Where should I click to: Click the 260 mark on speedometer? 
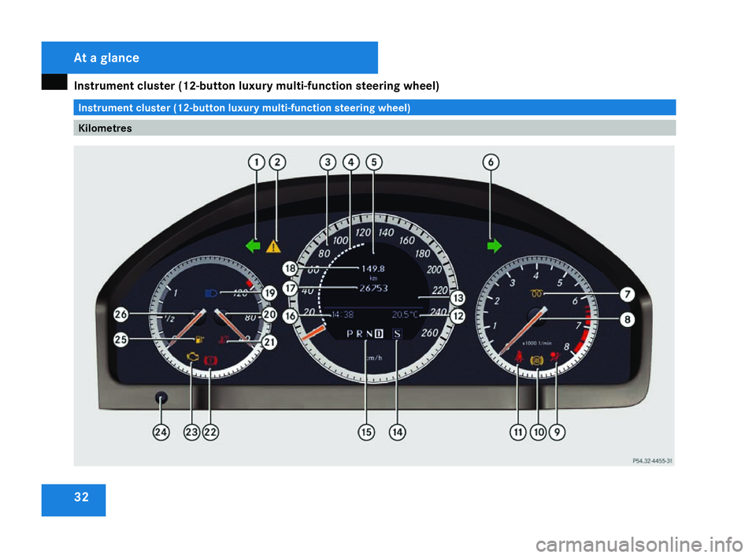[430, 333]
